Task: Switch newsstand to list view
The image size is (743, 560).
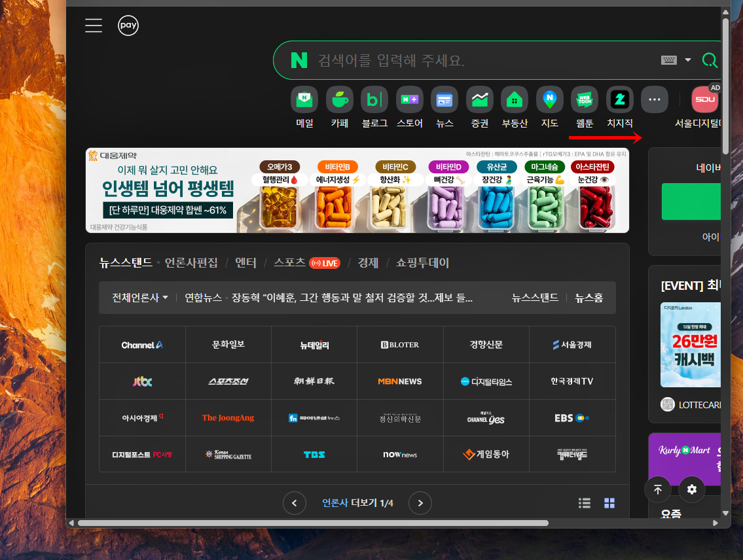Action: point(585,502)
